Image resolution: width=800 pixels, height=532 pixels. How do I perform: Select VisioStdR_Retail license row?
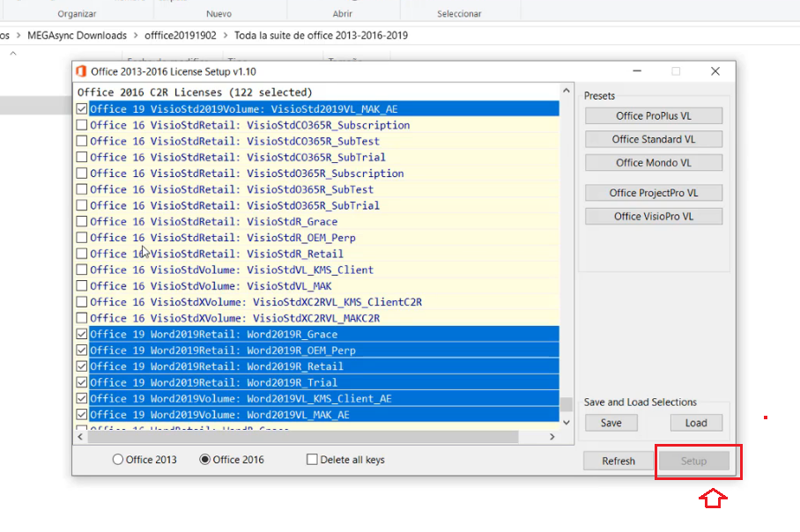(x=324, y=254)
